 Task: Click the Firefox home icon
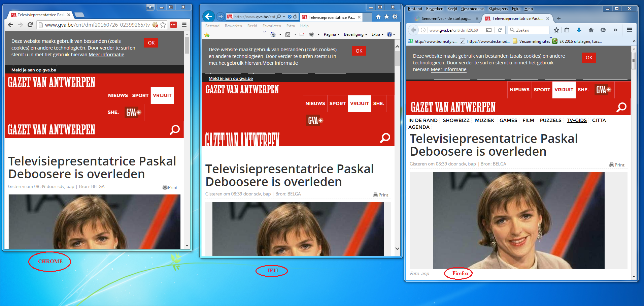click(591, 30)
